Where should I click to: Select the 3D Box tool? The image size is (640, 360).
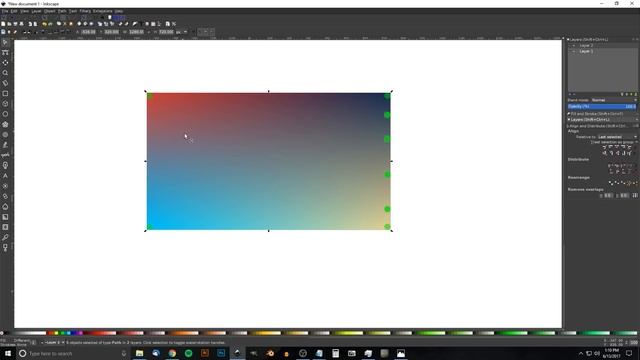click(x=5, y=104)
